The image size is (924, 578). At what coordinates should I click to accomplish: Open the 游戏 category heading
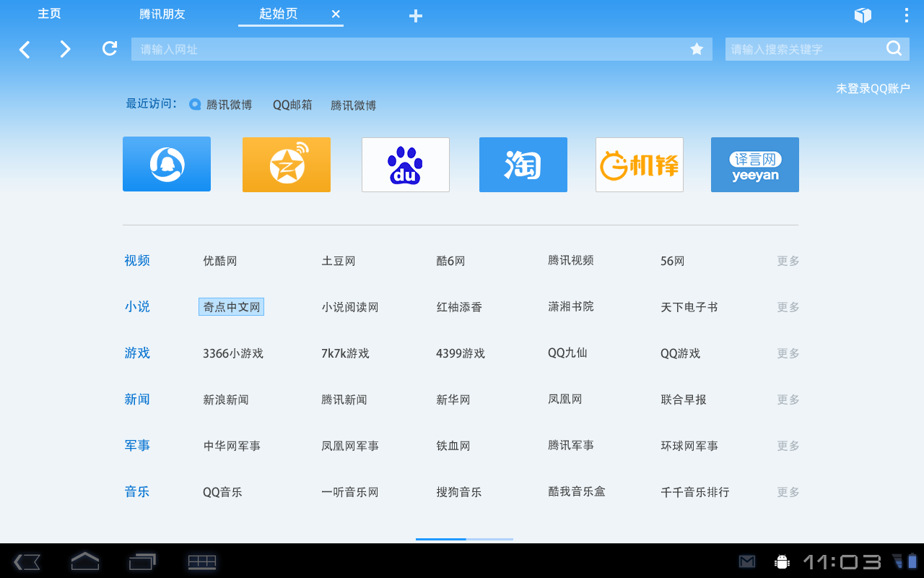pyautogui.click(x=137, y=353)
